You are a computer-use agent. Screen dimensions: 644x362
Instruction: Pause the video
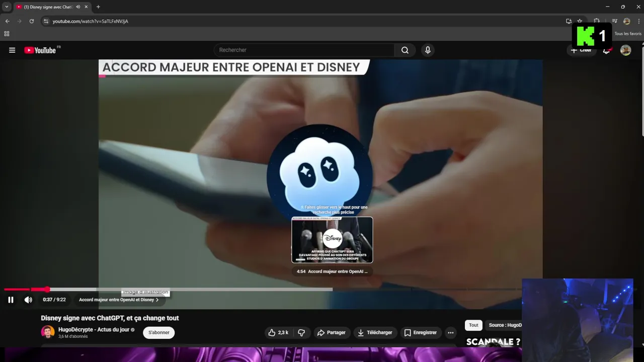[x=11, y=300]
